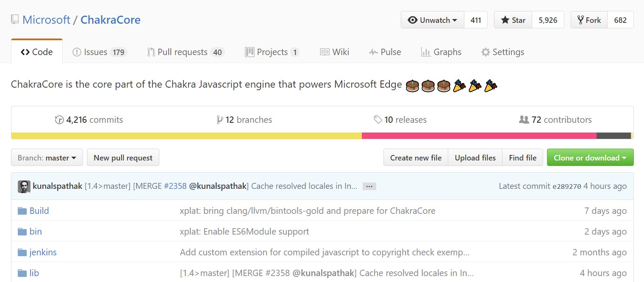
Task: Click the Fork button
Action: (589, 20)
